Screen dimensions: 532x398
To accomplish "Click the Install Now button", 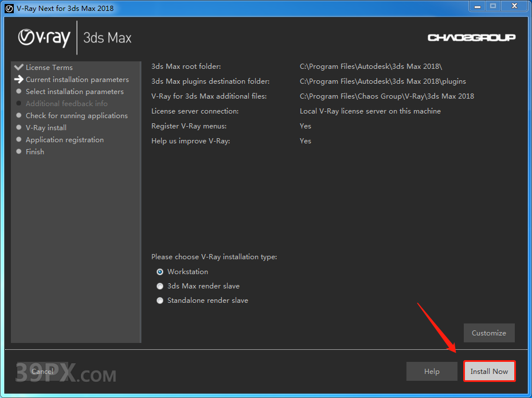I will (489, 371).
